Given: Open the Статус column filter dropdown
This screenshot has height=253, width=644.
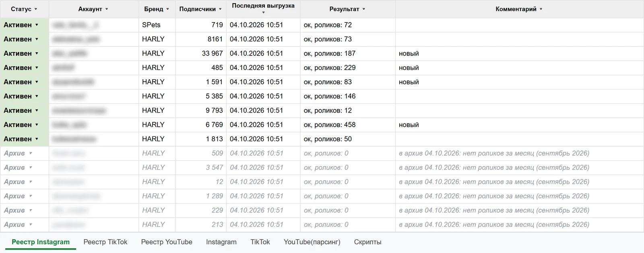Looking at the screenshot, I should tap(36, 9).
